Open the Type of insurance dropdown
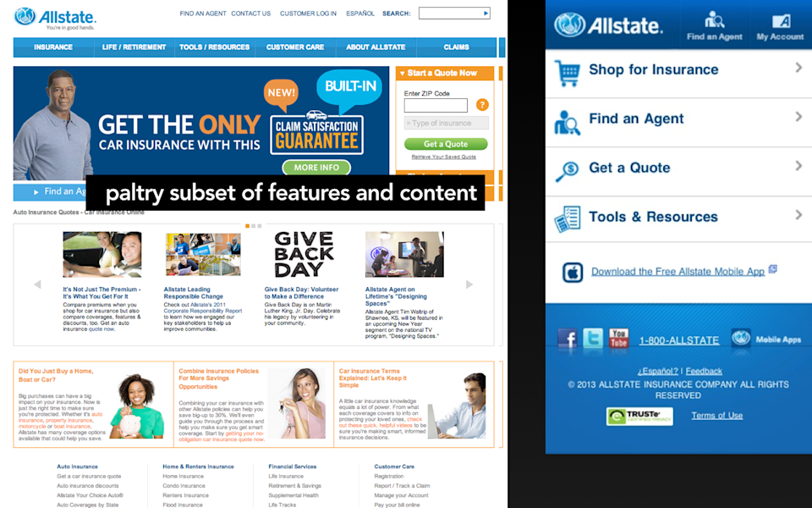The height and width of the screenshot is (508, 812). [x=446, y=123]
